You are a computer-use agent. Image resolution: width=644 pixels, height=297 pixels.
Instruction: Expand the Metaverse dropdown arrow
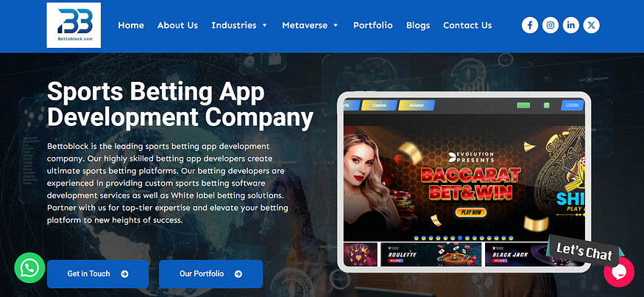click(x=336, y=26)
